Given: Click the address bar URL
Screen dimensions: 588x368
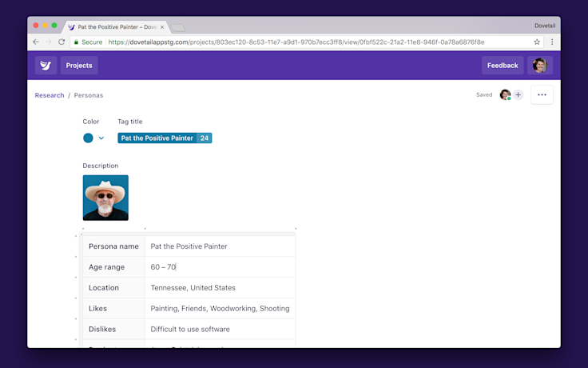Looking at the screenshot, I should pyautogui.click(x=296, y=42).
